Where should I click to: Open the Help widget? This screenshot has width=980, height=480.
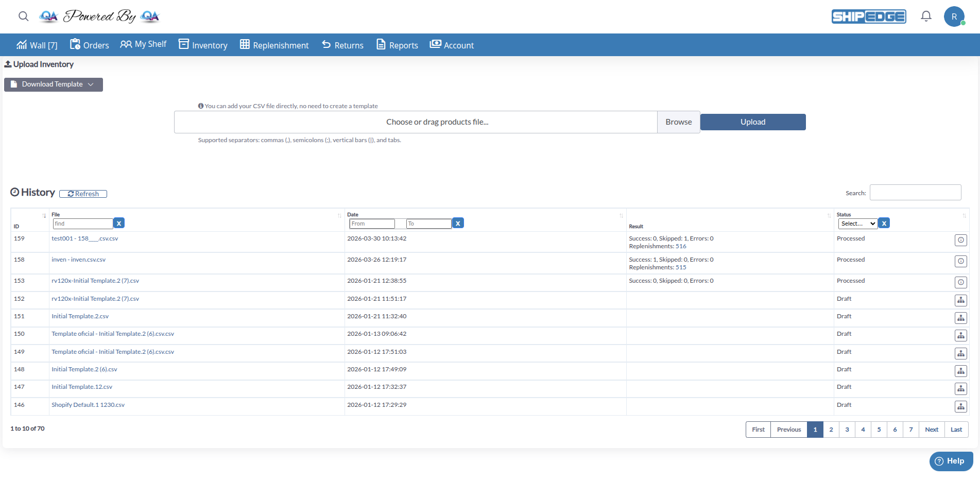951,461
